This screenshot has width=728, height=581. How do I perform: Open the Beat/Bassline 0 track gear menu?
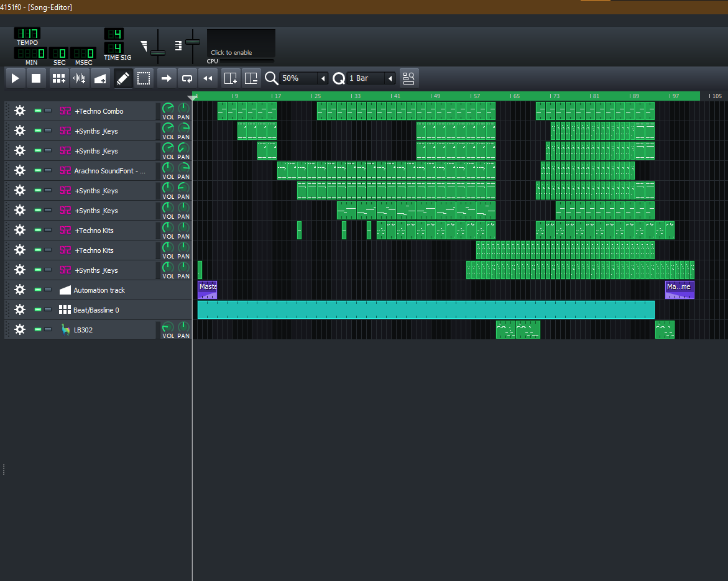click(20, 310)
